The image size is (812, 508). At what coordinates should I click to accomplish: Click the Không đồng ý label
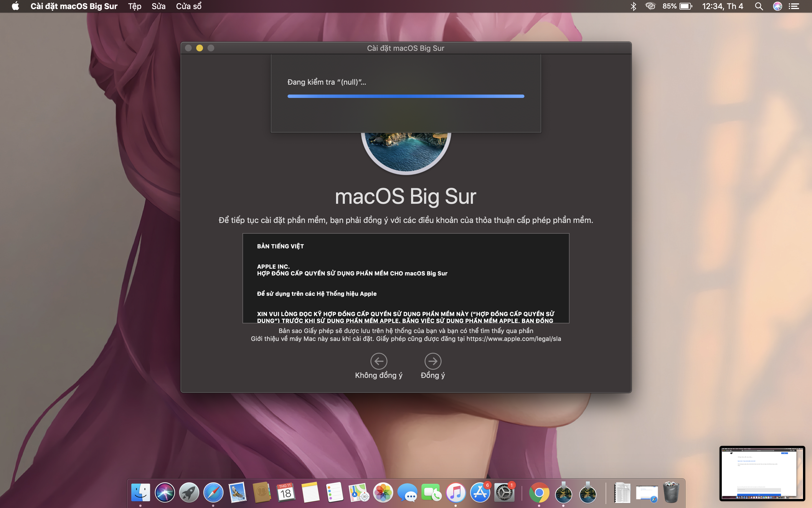tap(379, 375)
